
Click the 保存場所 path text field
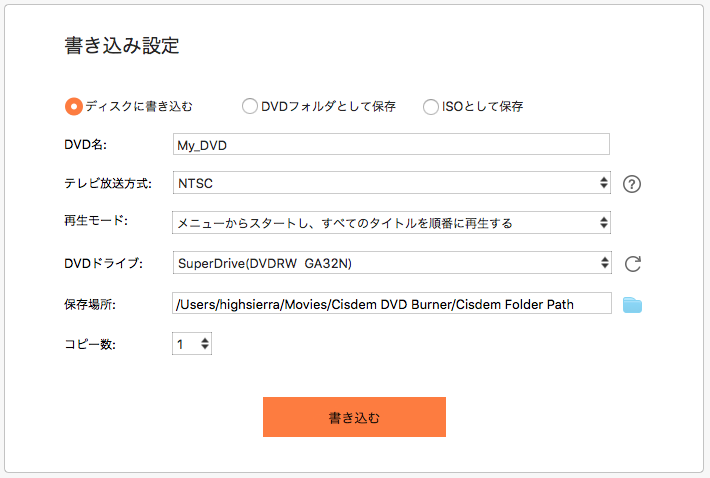coord(392,303)
